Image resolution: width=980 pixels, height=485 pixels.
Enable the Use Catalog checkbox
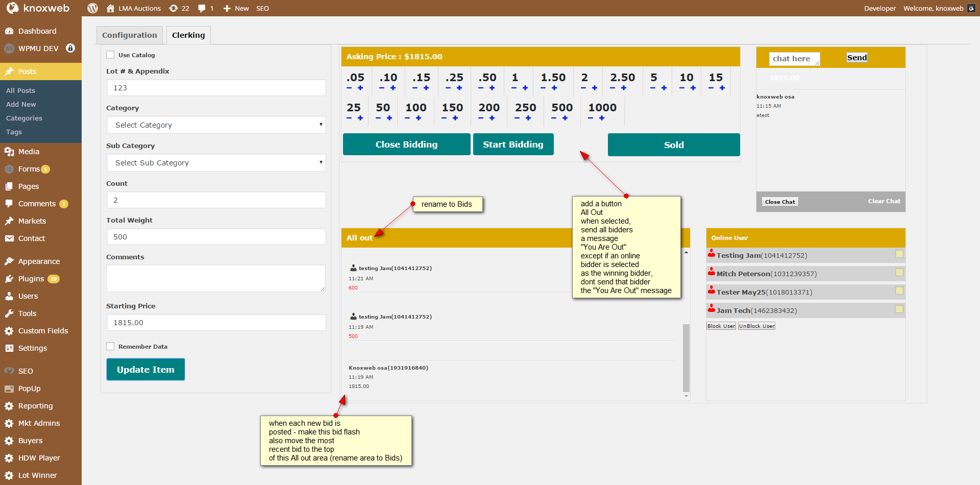(110, 55)
